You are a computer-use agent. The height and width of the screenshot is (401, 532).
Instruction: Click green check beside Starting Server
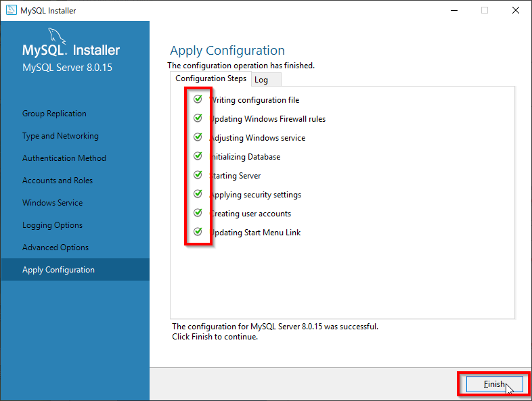(198, 175)
